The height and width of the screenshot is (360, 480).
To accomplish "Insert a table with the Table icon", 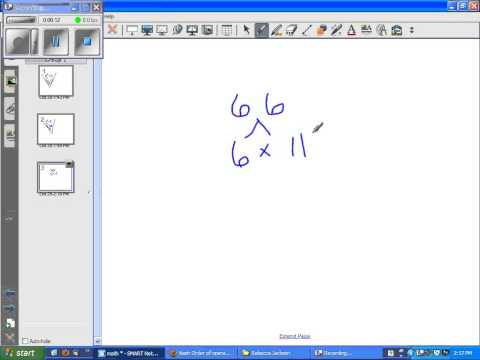I will coord(227,30).
